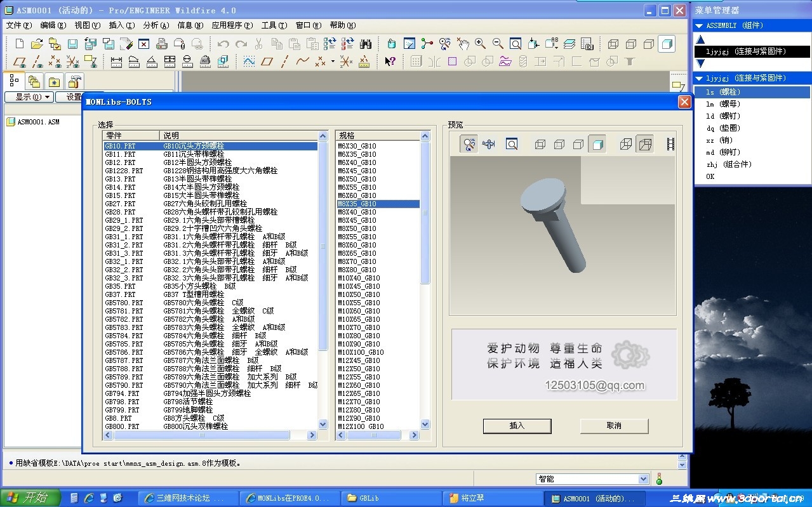Click the Undo arrow icon

223,44
